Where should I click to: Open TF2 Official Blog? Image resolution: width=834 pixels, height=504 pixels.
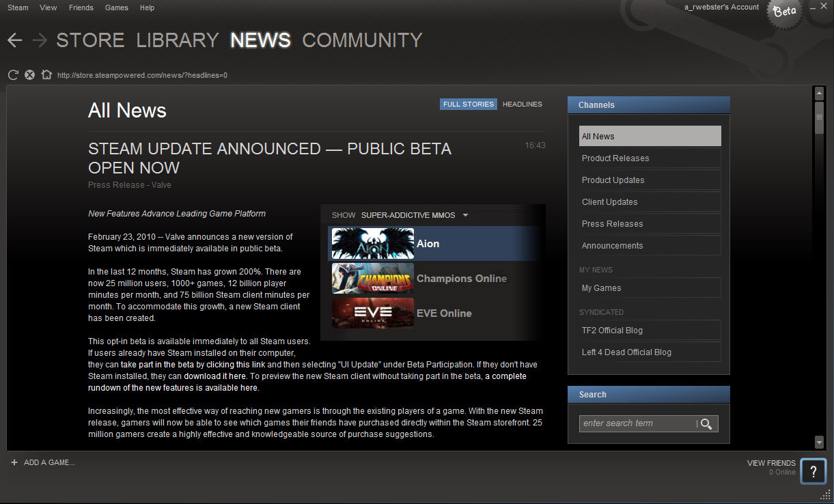(650, 330)
